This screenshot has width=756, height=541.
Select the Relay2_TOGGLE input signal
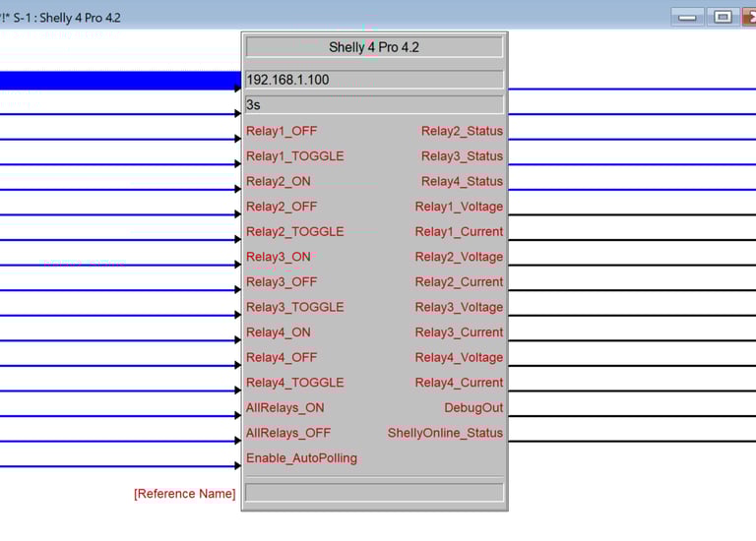tap(295, 232)
